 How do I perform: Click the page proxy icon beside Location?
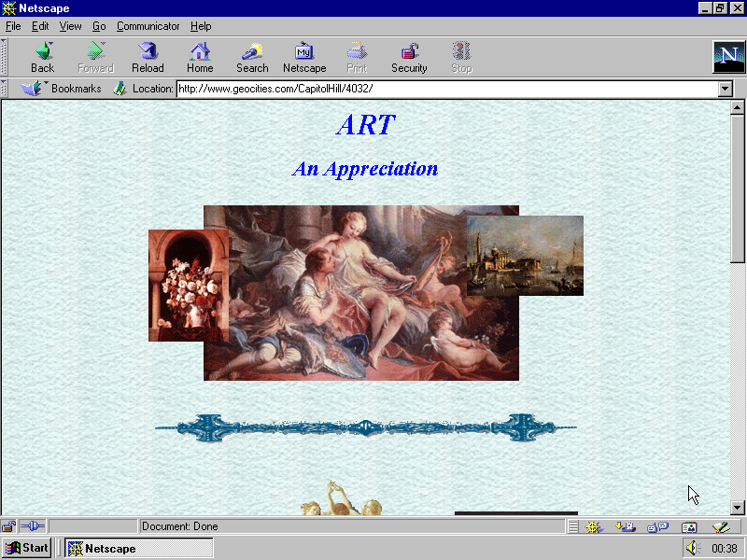click(120, 88)
